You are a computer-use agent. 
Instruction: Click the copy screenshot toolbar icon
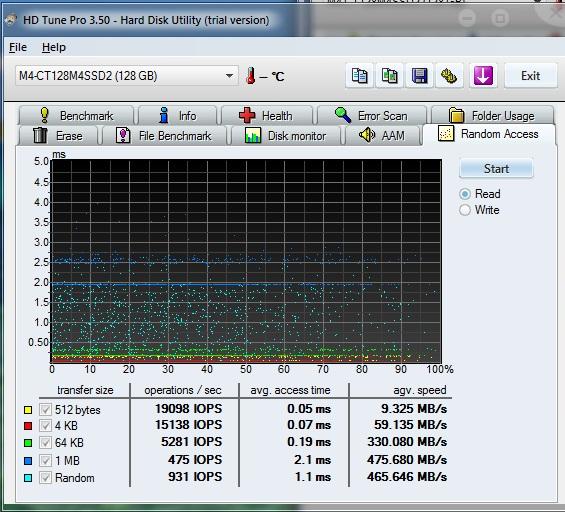click(x=389, y=76)
